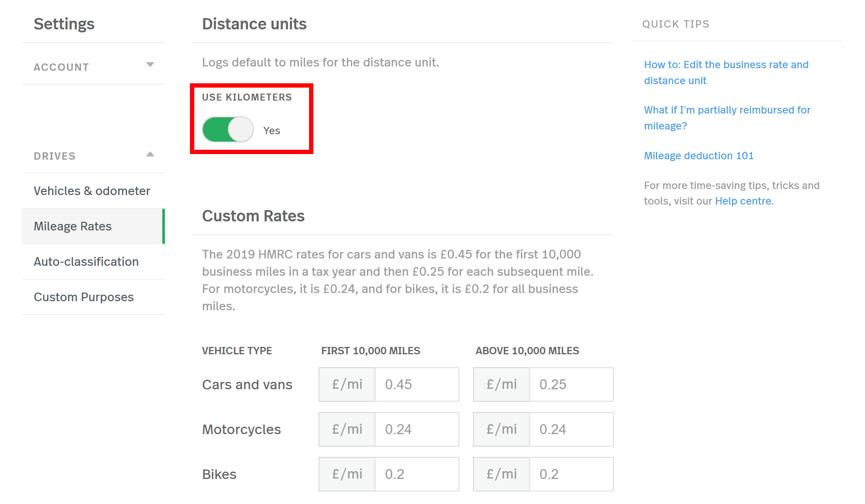Expand the Account section arrow

[x=150, y=65]
